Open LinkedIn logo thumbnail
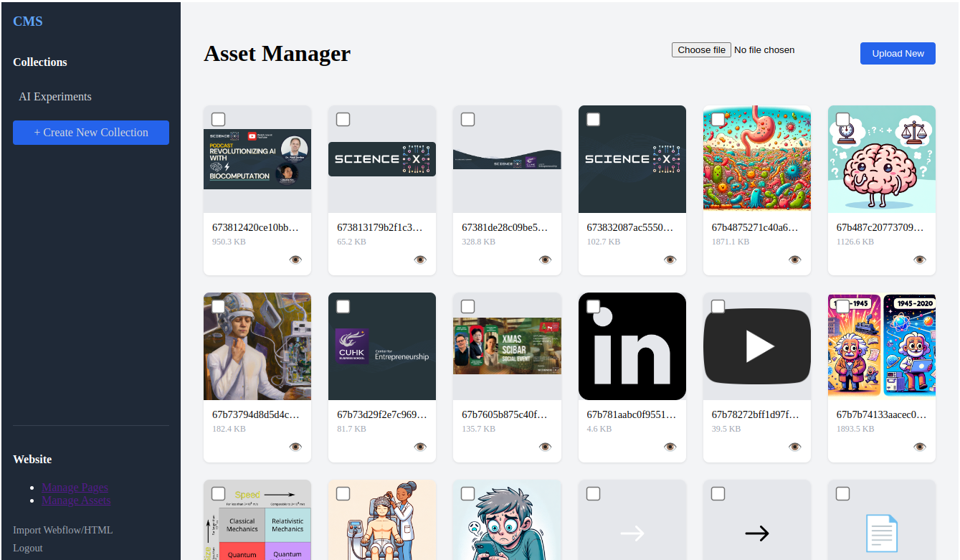This screenshot has width=960, height=560. (x=632, y=346)
